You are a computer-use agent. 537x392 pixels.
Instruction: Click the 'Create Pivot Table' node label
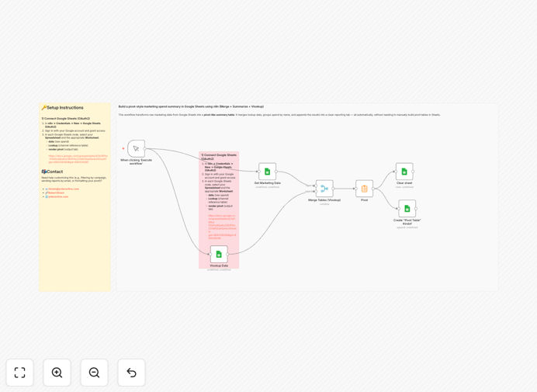[407, 222]
